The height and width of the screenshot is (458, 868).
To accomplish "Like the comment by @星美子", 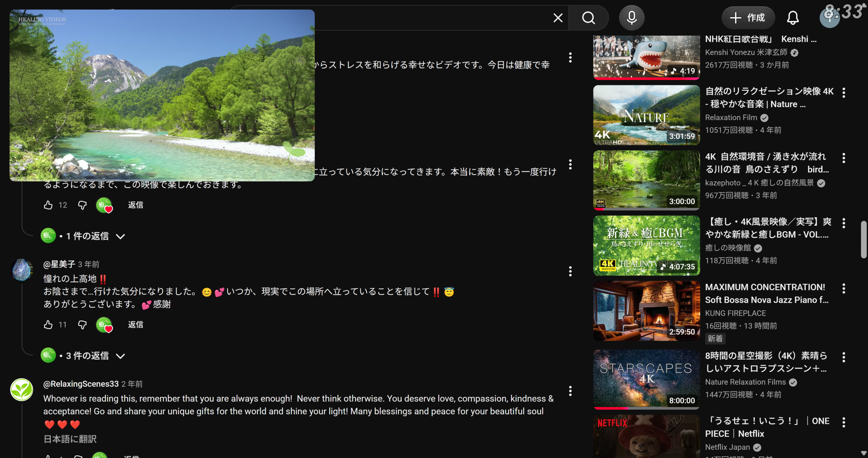I will (48, 325).
